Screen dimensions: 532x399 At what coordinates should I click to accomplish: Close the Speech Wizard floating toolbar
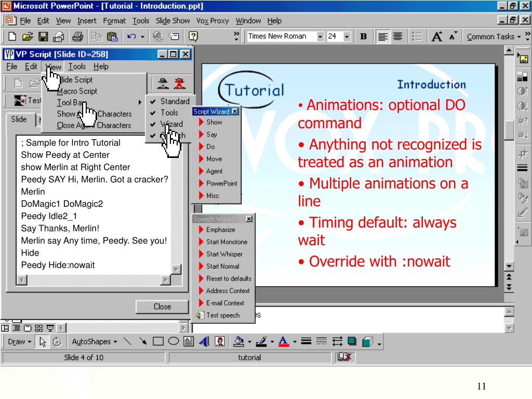click(249, 219)
